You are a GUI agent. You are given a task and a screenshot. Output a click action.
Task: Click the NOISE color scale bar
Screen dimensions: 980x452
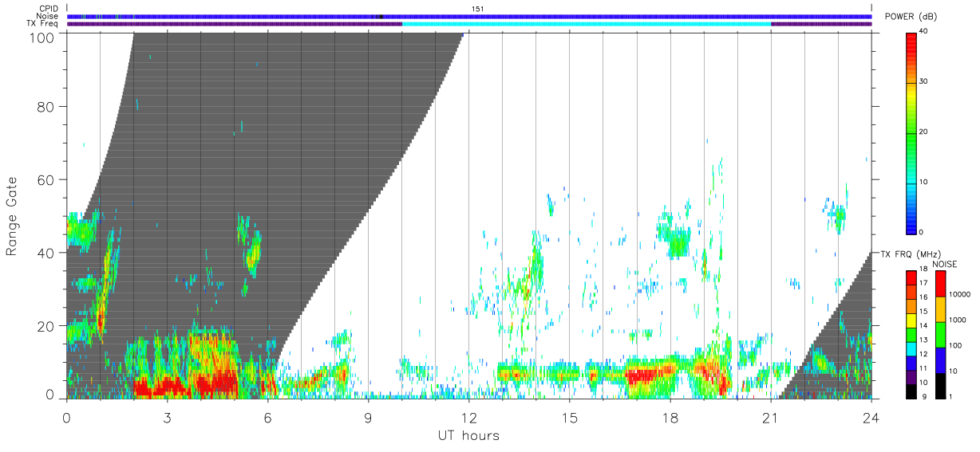(939, 334)
